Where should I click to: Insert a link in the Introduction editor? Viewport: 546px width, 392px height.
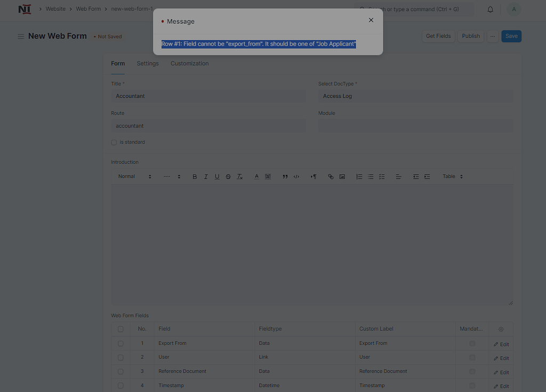tap(331, 176)
